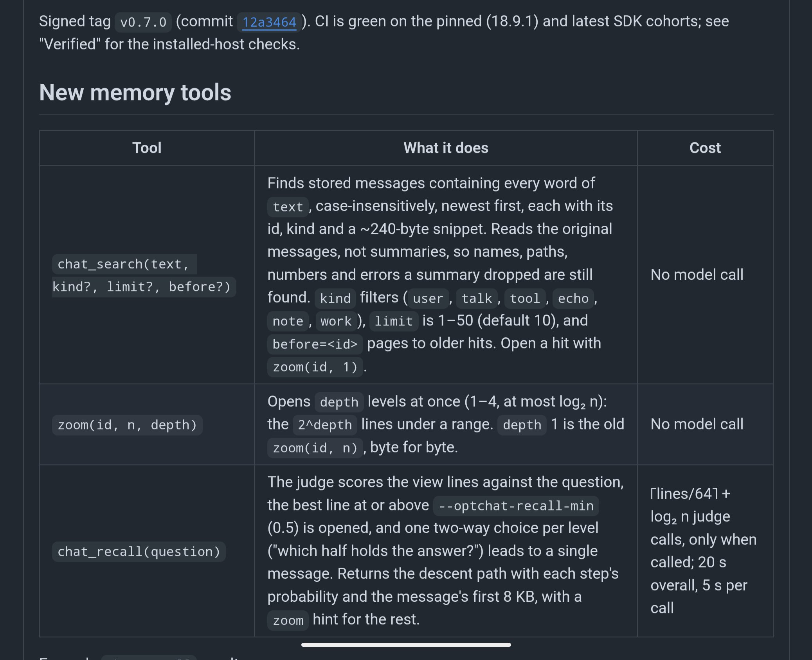Image resolution: width=812 pixels, height=660 pixels.
Task: Click the 'New memory tools' heading
Action: (135, 92)
